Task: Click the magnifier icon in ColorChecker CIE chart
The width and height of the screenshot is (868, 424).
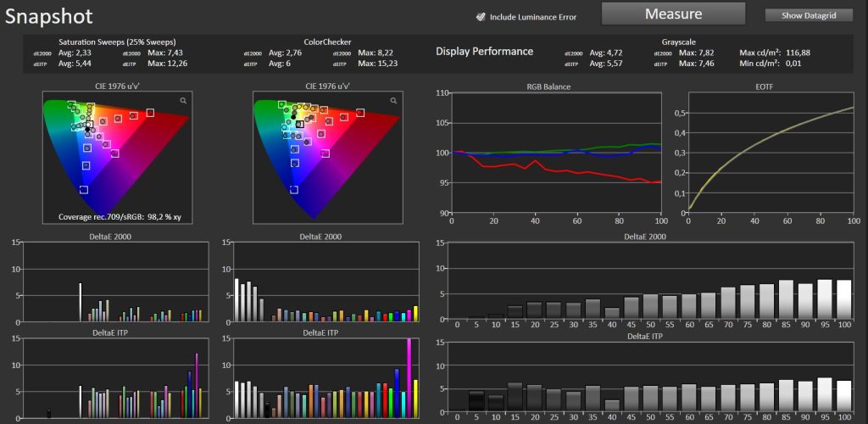Action: 392,101
